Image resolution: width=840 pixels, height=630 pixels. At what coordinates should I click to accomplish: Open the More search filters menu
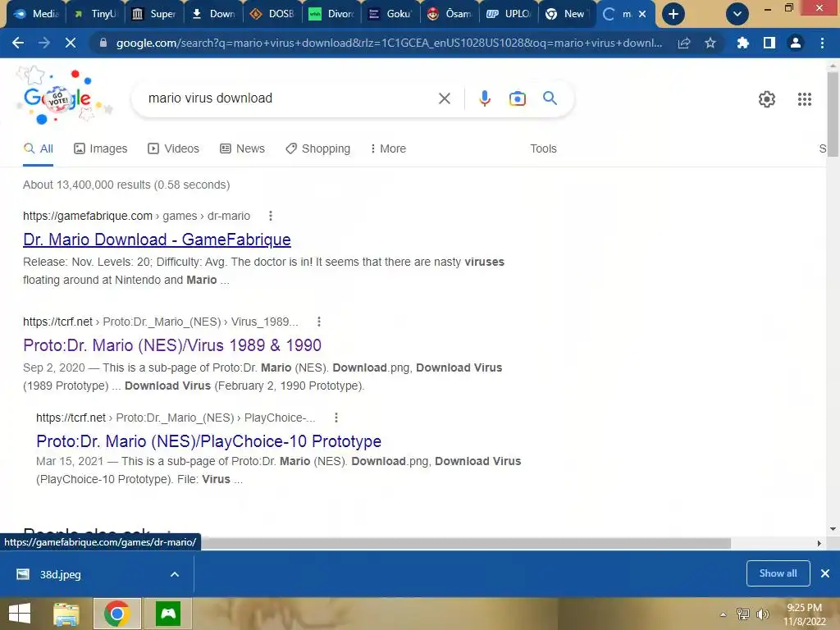[x=388, y=148]
